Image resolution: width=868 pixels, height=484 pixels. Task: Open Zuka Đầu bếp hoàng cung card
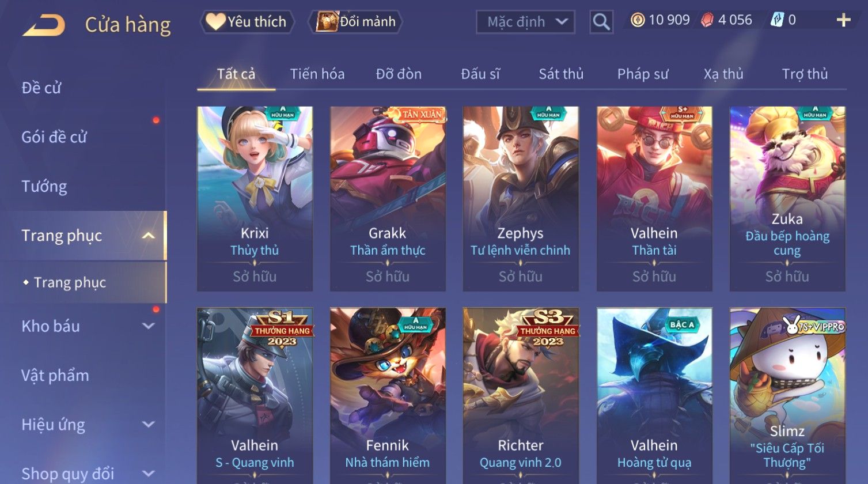click(x=787, y=199)
